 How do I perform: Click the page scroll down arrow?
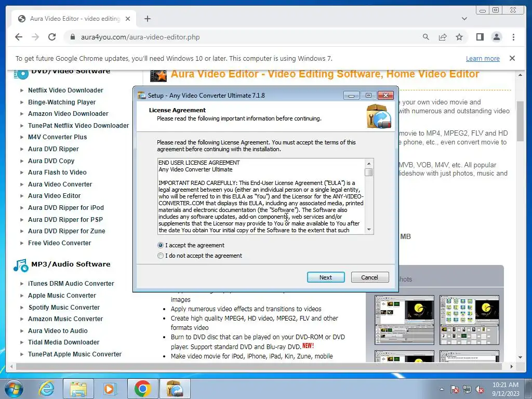point(520,357)
